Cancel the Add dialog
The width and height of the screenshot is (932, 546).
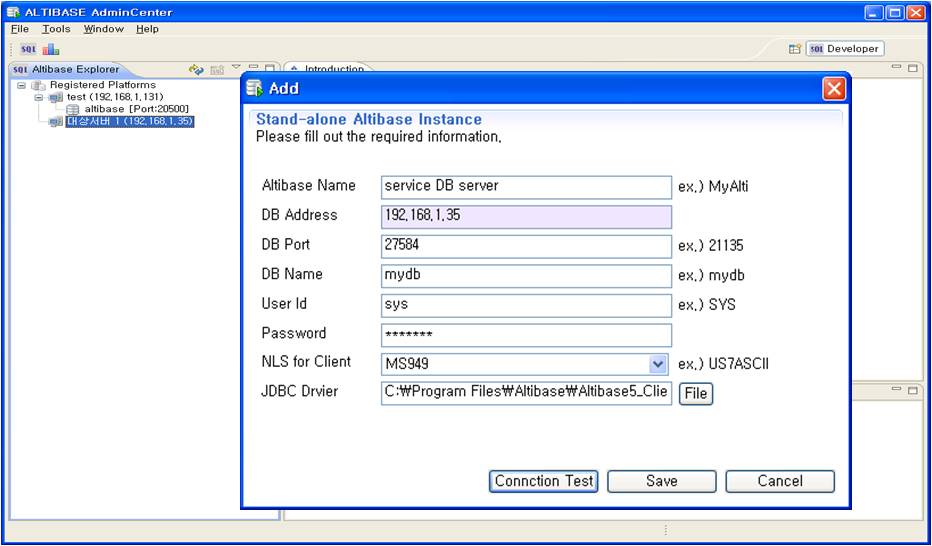click(780, 481)
